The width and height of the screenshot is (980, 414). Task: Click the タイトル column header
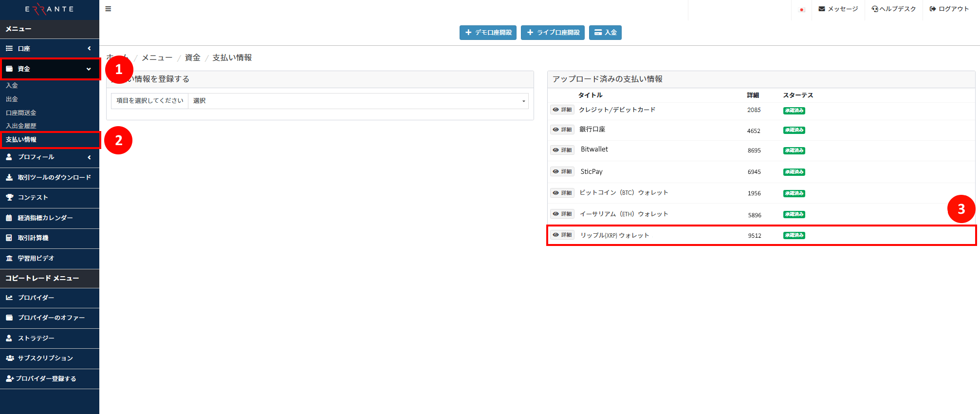(x=591, y=95)
